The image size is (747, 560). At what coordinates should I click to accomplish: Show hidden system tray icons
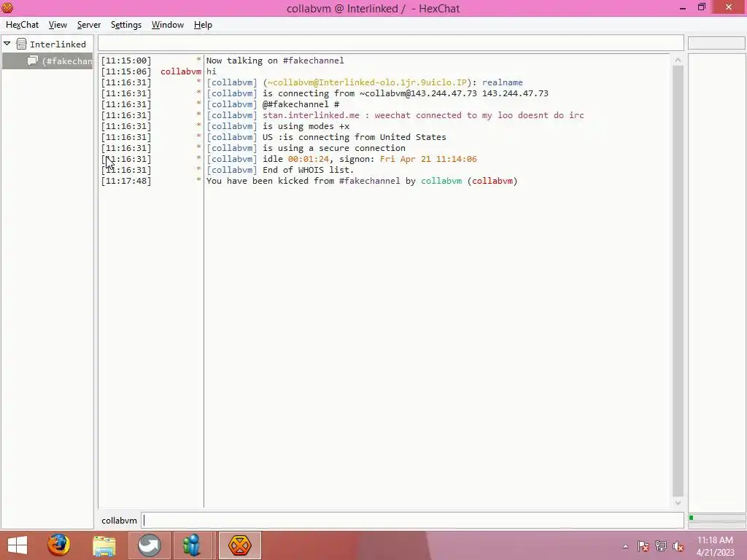click(625, 547)
